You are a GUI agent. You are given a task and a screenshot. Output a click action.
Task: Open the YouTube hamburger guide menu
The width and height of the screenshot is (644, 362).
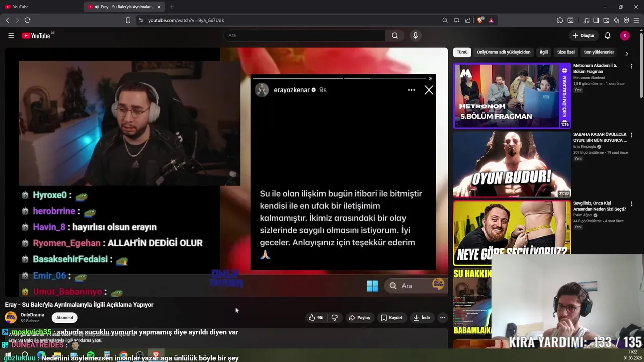tap(11, 36)
